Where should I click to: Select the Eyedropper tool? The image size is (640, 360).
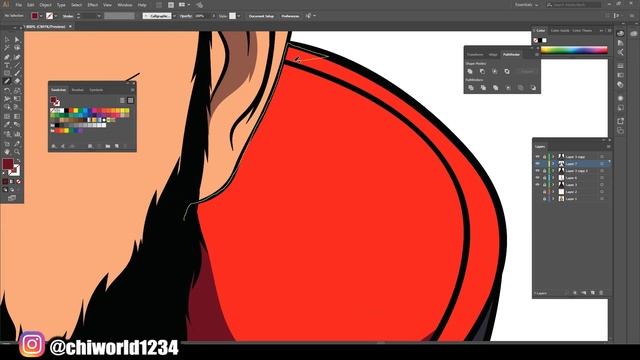(7, 125)
